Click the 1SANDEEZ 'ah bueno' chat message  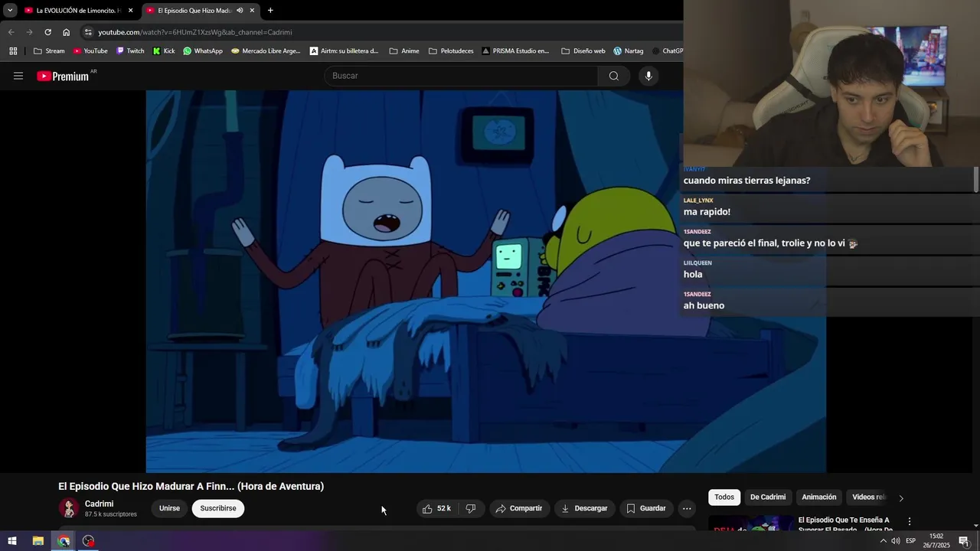(704, 305)
